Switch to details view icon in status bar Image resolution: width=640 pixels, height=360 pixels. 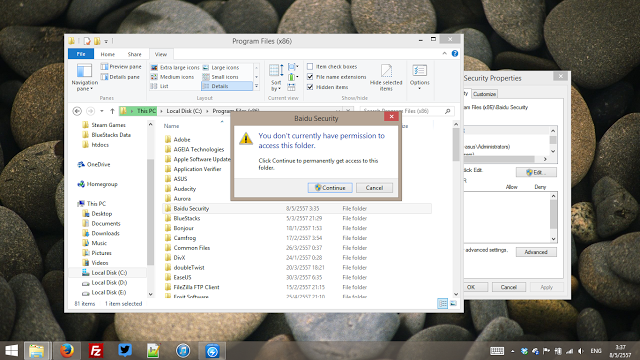pyautogui.click(x=442, y=304)
